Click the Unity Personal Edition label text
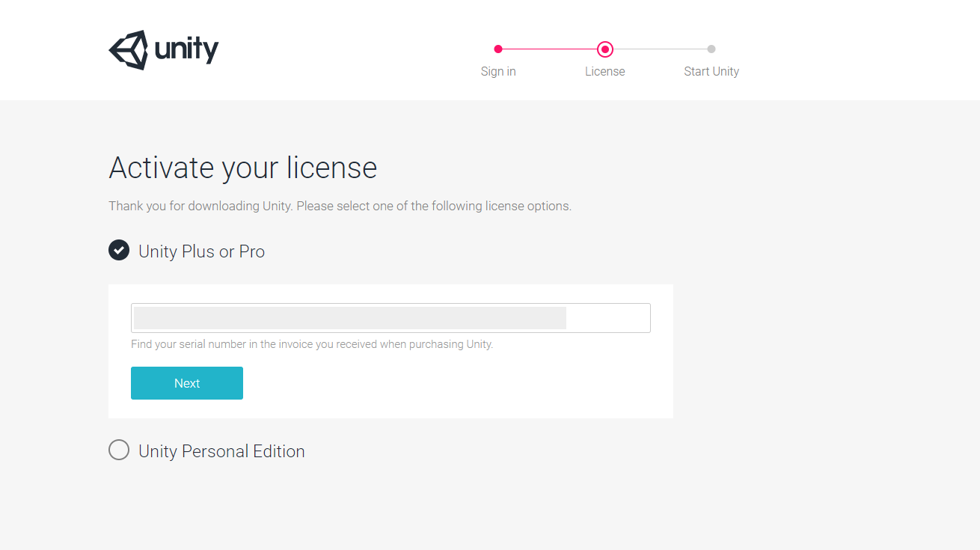The image size is (980, 550). pyautogui.click(x=221, y=451)
